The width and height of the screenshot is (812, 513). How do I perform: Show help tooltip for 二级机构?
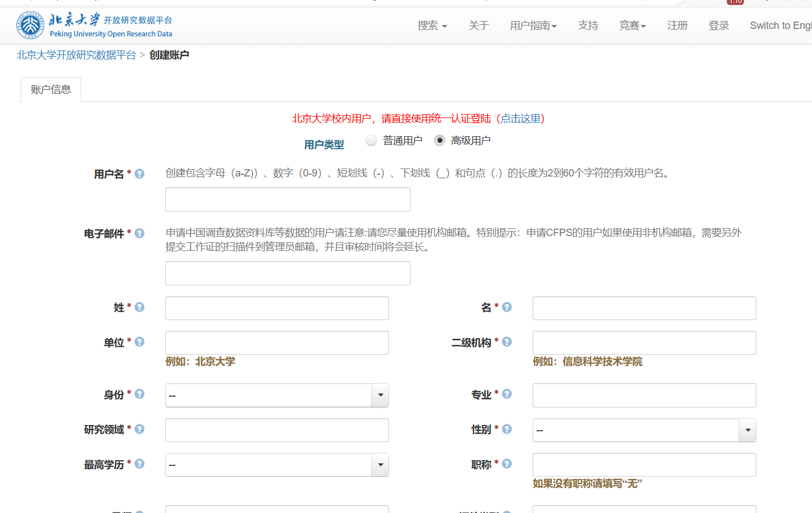click(507, 342)
